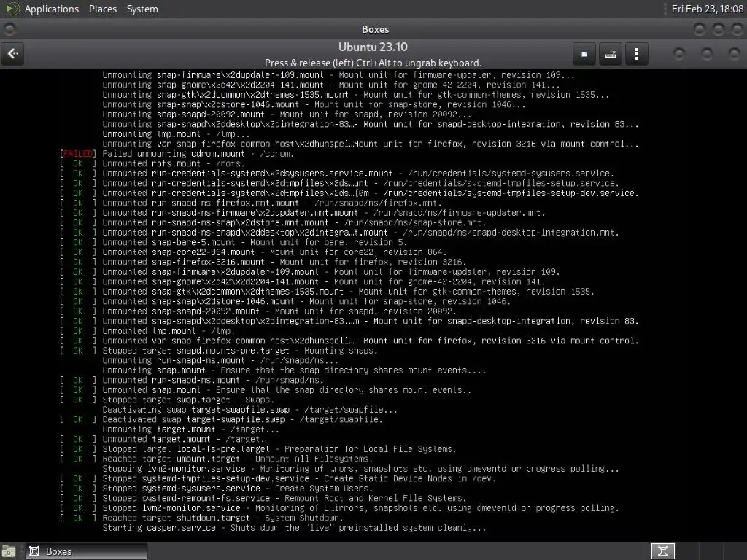Viewport: 747px width, 560px height.
Task: Click the show desktop icon in bottom panel
Action: click(9, 551)
